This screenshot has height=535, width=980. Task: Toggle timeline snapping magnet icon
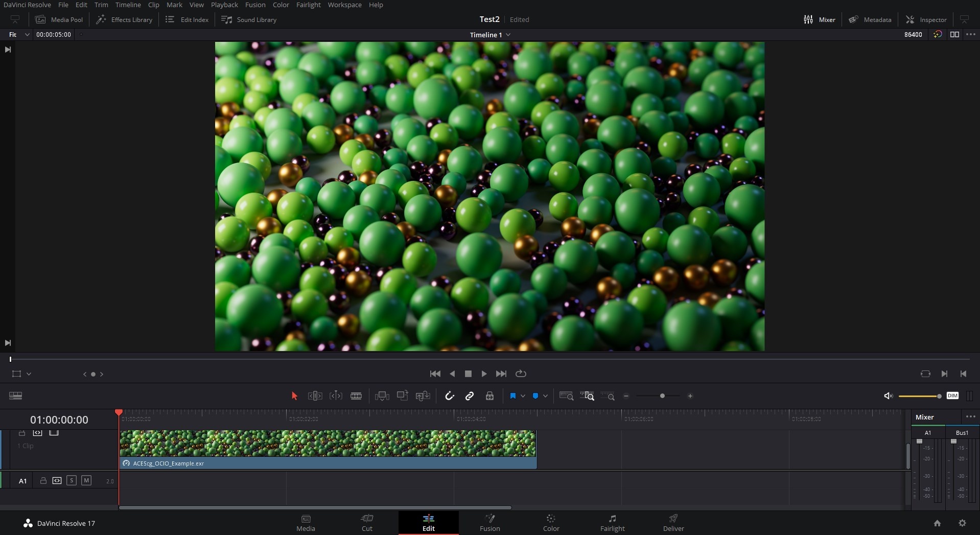point(450,396)
